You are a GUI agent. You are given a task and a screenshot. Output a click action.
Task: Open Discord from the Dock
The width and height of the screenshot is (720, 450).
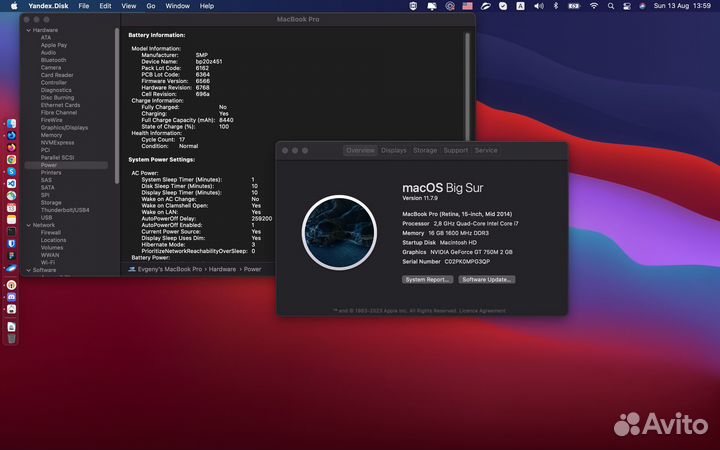pos(11,297)
